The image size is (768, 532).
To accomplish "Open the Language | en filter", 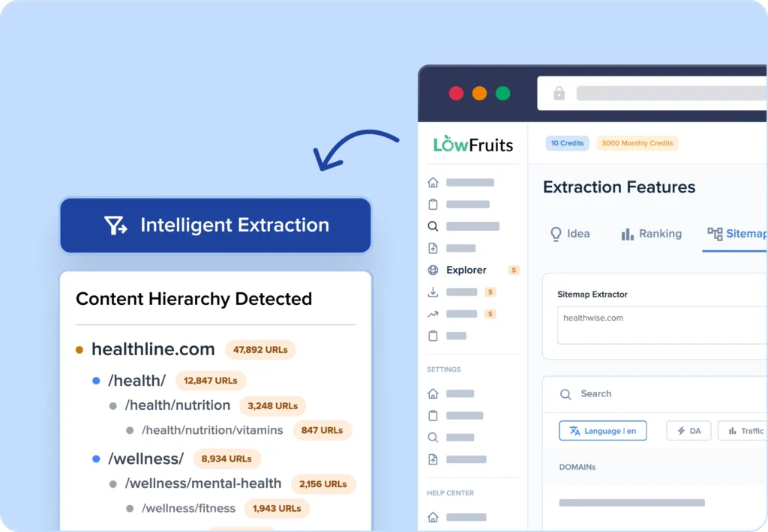I will click(x=603, y=431).
